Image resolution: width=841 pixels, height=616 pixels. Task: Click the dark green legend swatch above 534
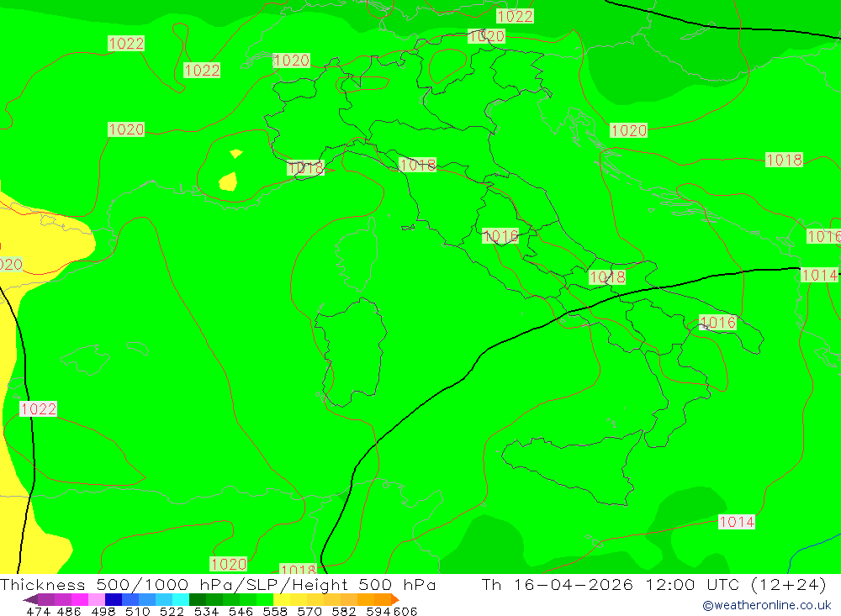198,599
